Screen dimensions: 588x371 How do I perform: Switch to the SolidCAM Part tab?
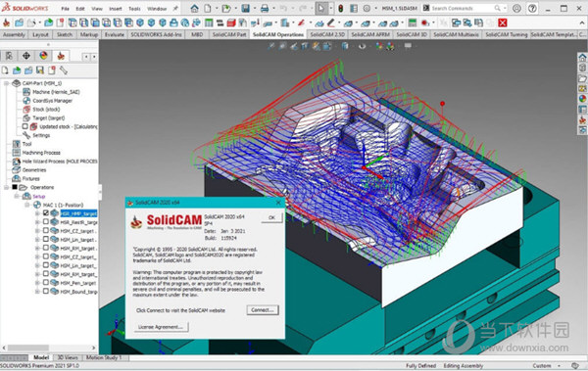coord(229,34)
